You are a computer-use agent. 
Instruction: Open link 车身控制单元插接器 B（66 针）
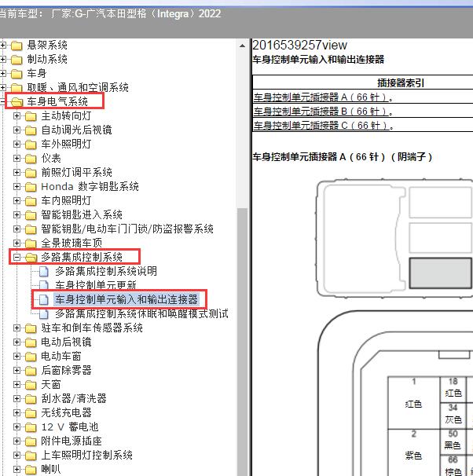(x=321, y=112)
